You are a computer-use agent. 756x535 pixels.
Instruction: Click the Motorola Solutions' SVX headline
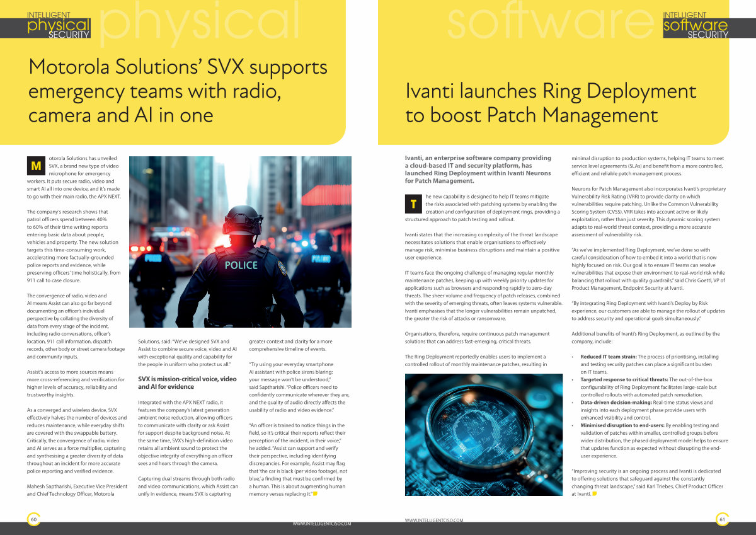click(x=178, y=91)
